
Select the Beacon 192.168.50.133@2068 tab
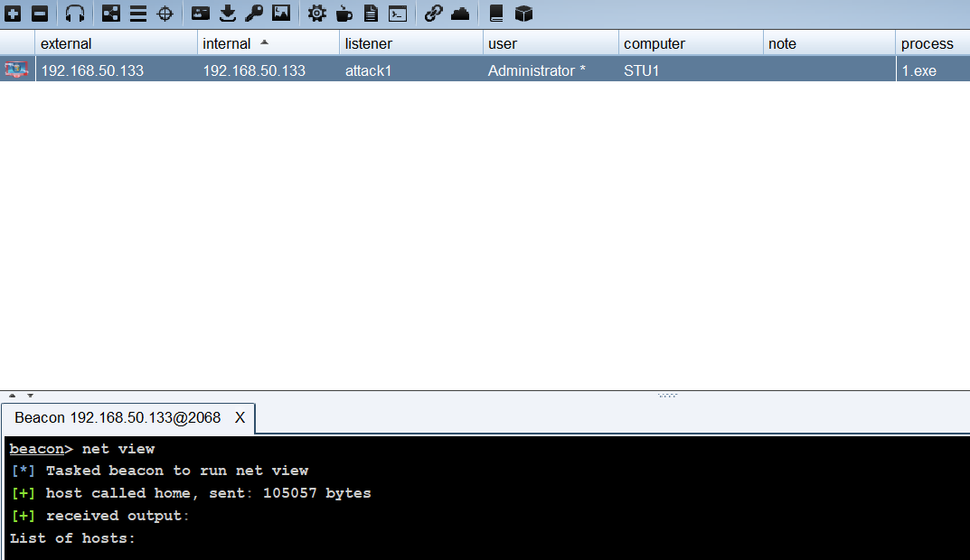118,418
